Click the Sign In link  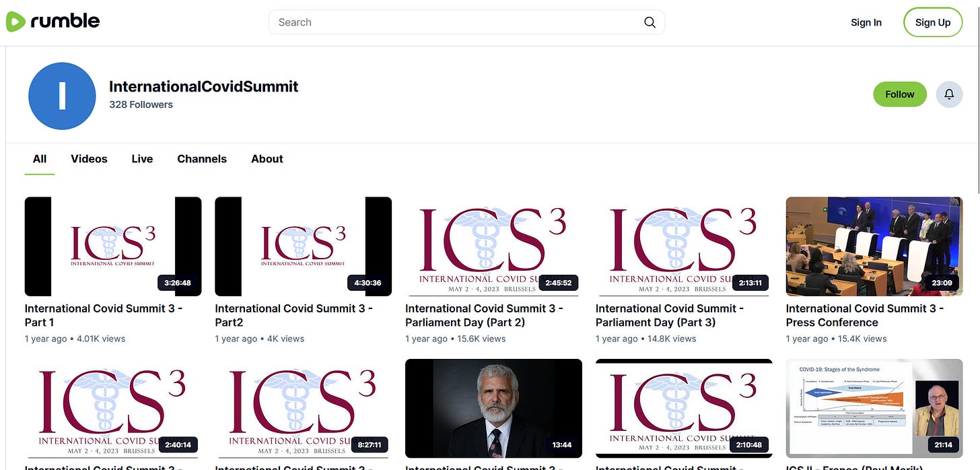click(866, 22)
